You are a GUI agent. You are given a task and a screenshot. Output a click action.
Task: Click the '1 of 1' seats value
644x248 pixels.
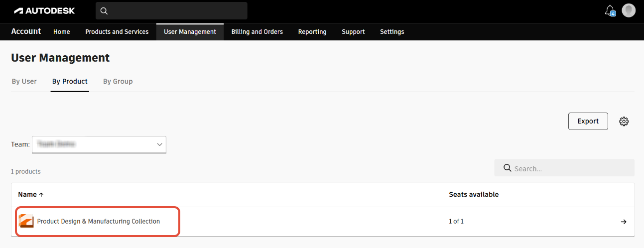coord(456,222)
